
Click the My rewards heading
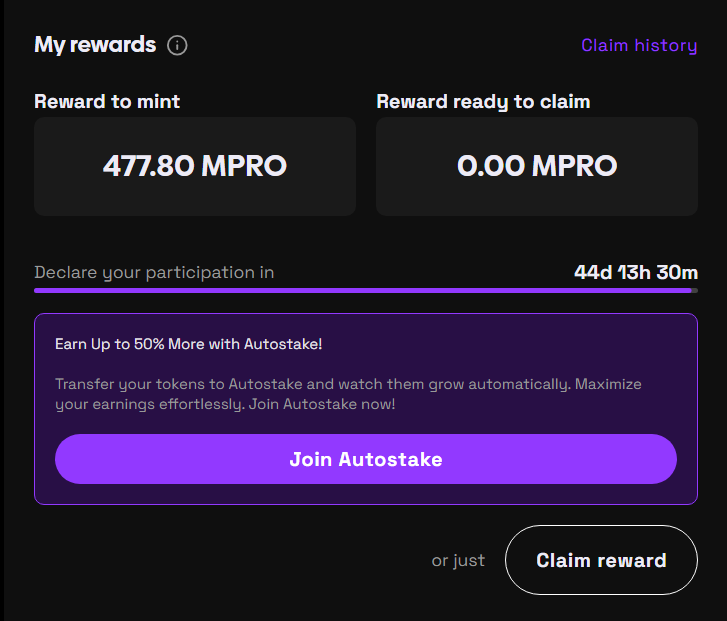(95, 45)
